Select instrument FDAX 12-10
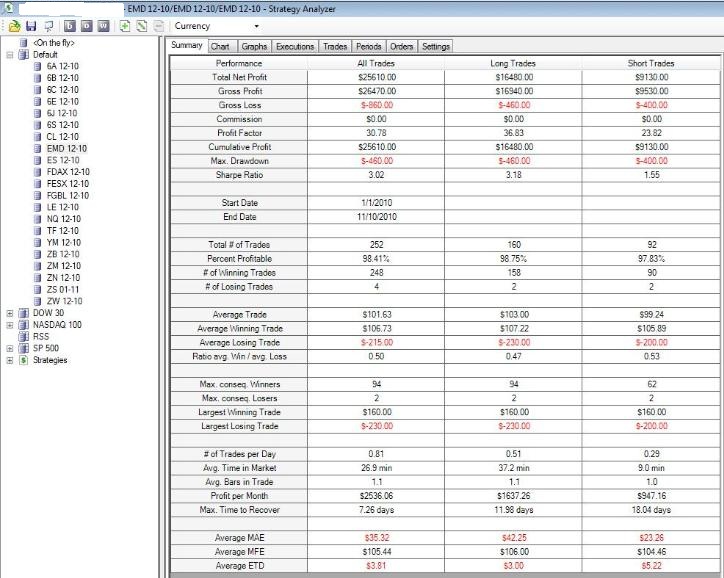724x578 pixels. [68, 172]
